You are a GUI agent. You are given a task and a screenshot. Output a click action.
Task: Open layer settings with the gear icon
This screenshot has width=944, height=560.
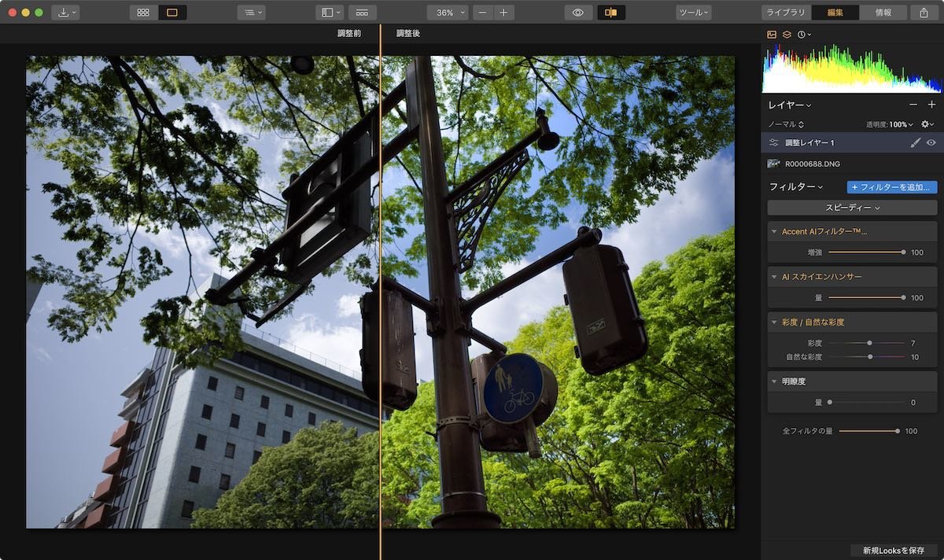click(x=927, y=123)
